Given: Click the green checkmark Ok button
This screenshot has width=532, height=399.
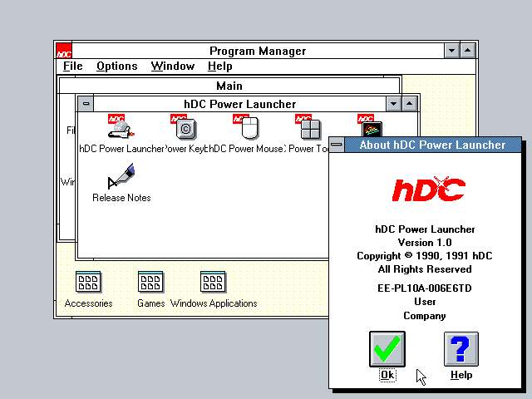Looking at the screenshot, I should coord(387,349).
